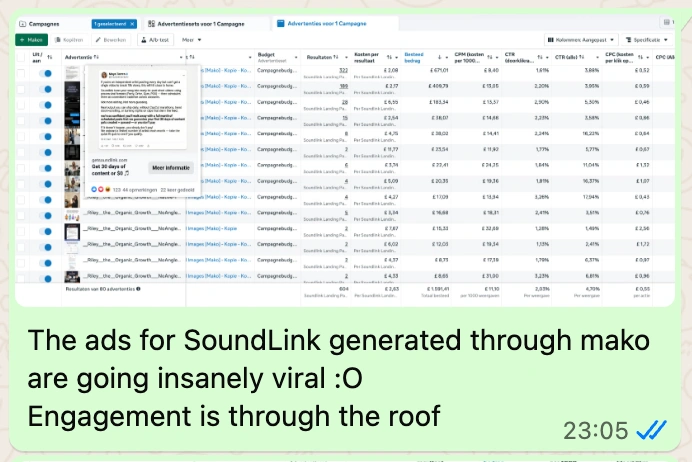The image size is (692, 462).
Task: Open the Meer dropdown menu
Action: [192, 40]
